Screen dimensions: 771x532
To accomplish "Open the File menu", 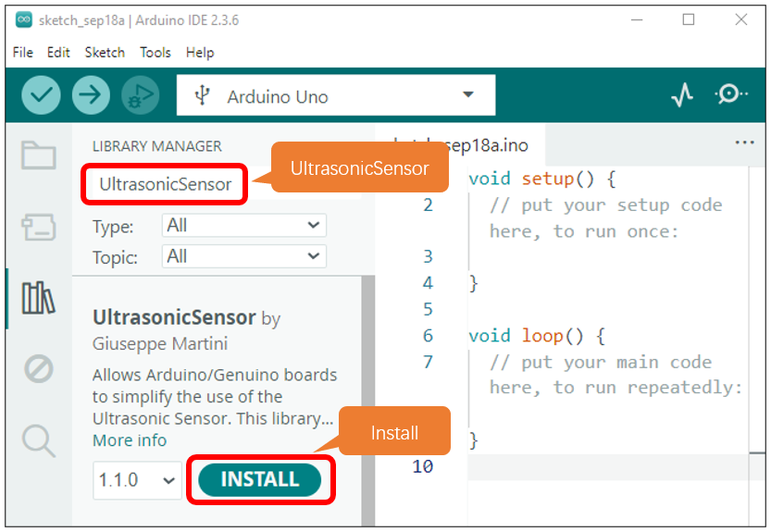I will (22, 52).
